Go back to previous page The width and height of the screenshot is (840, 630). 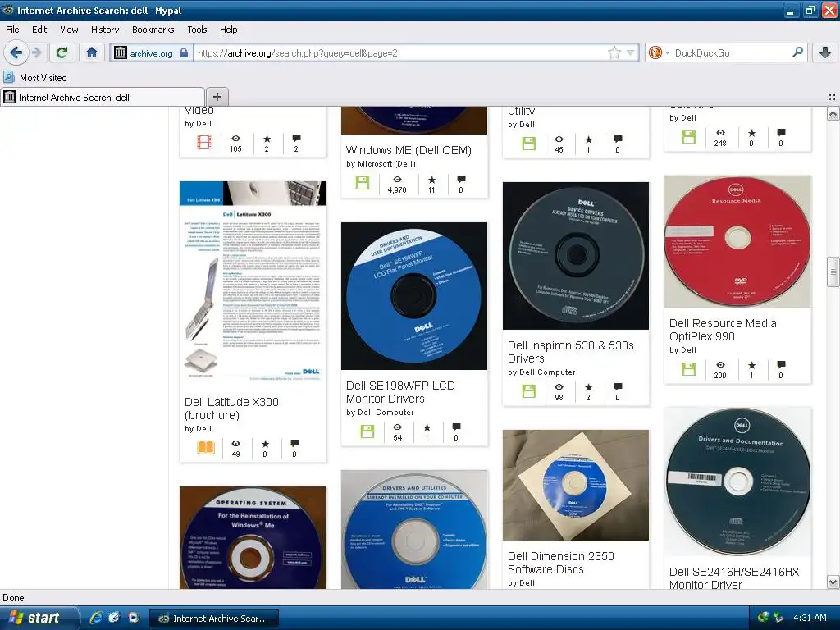coord(16,52)
